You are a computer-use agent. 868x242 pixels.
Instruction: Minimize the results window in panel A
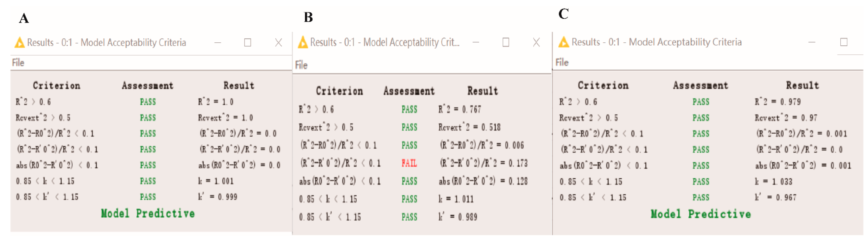click(218, 43)
